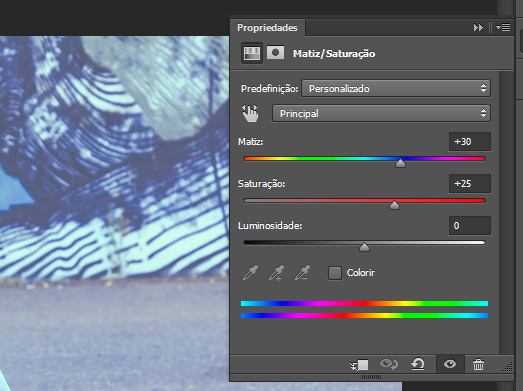Open the Predefinição dropdown showing Personalizado
Viewport: 523px width, 391px height.
coord(396,88)
